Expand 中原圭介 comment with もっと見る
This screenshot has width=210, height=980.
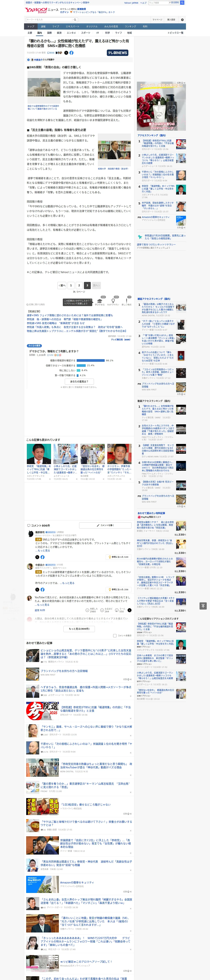pyautogui.click(x=67, y=583)
